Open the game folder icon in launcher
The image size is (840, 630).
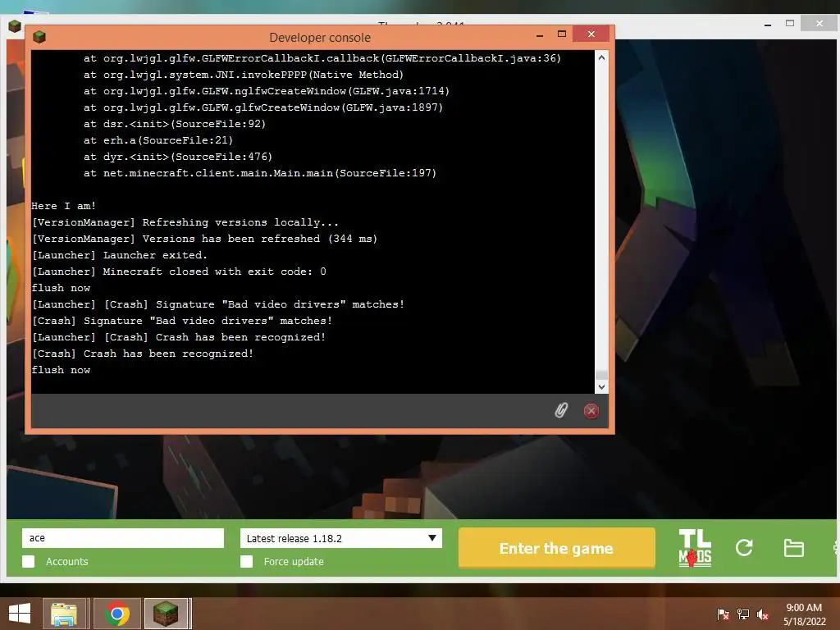793,548
